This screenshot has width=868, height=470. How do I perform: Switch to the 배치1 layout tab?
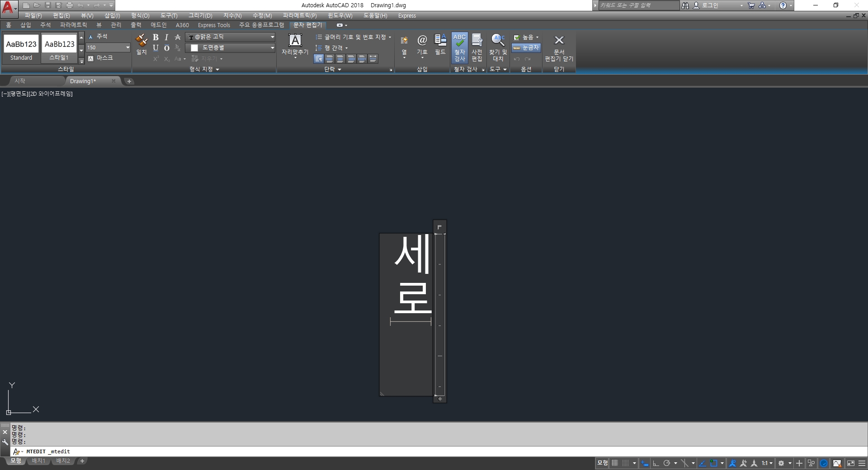pos(38,461)
